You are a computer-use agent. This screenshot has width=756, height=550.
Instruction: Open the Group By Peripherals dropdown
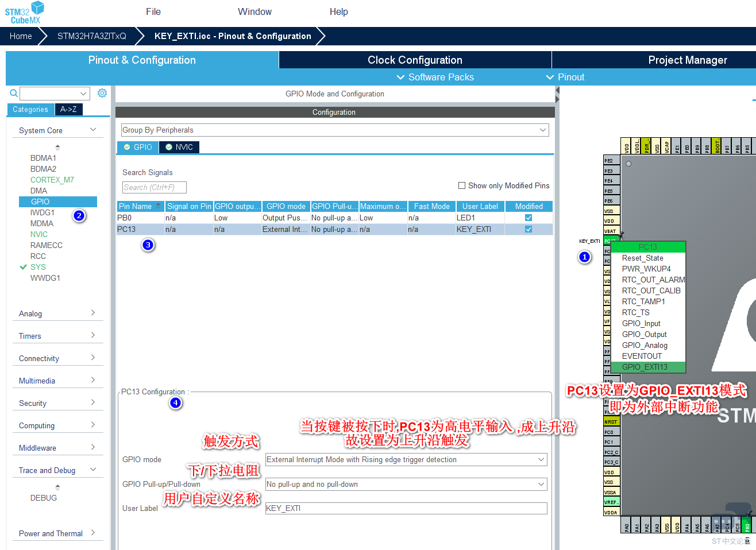point(335,130)
